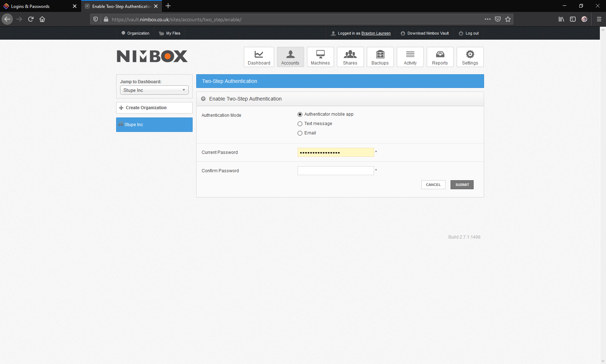Log out of Nimbox
The width and height of the screenshot is (606, 364).
(x=469, y=33)
